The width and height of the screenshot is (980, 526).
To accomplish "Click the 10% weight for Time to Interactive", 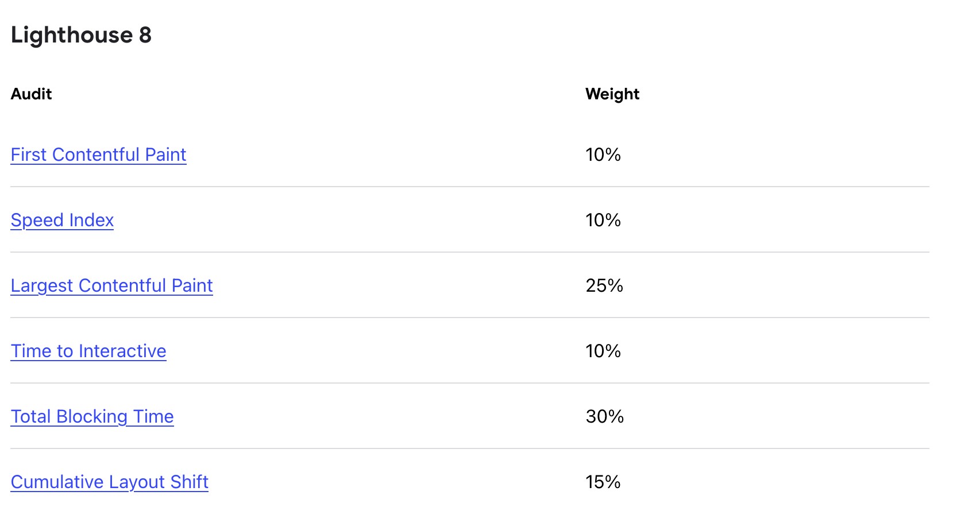I will (603, 351).
